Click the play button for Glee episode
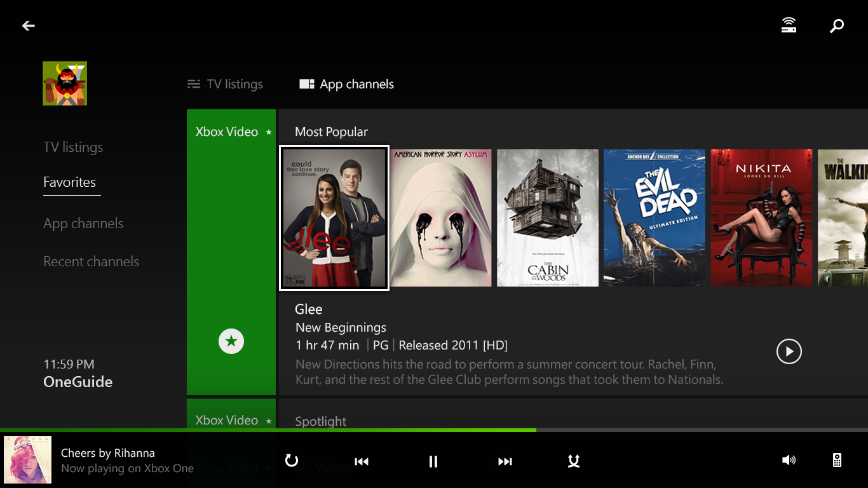Viewport: 868px width, 488px height. 789,351
